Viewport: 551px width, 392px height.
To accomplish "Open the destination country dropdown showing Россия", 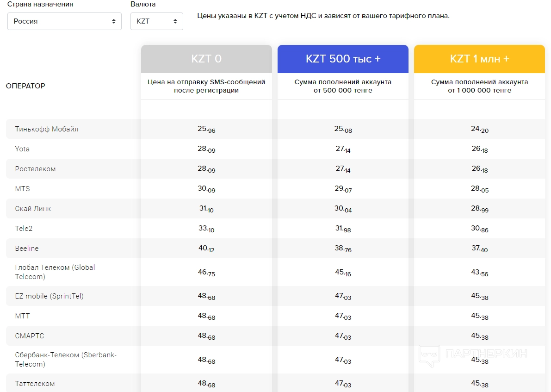I will pos(64,21).
